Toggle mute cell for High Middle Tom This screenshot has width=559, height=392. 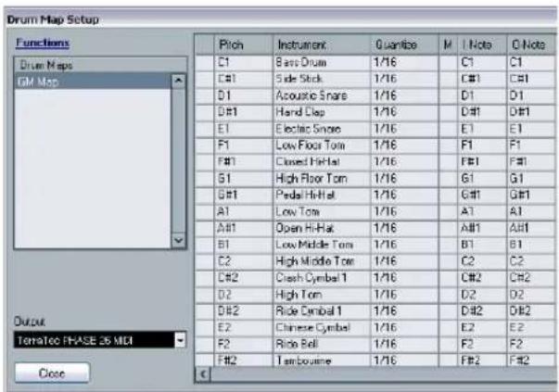pos(448,261)
